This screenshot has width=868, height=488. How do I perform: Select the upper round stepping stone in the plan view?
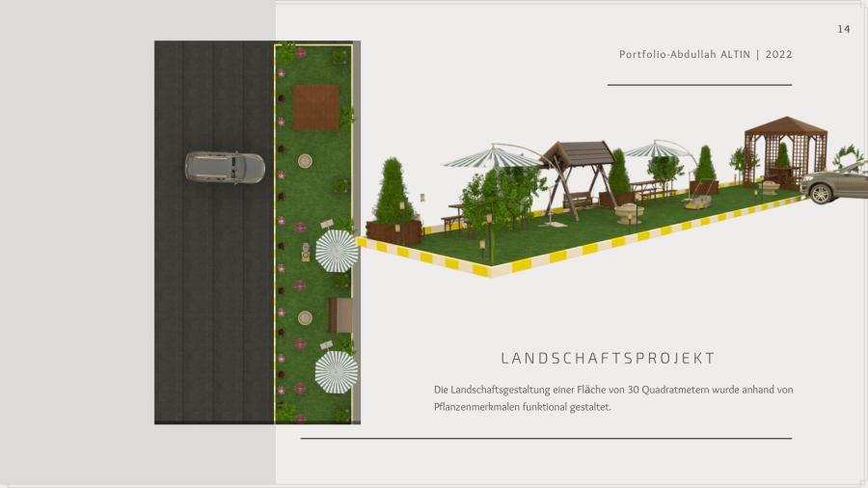tap(306, 161)
